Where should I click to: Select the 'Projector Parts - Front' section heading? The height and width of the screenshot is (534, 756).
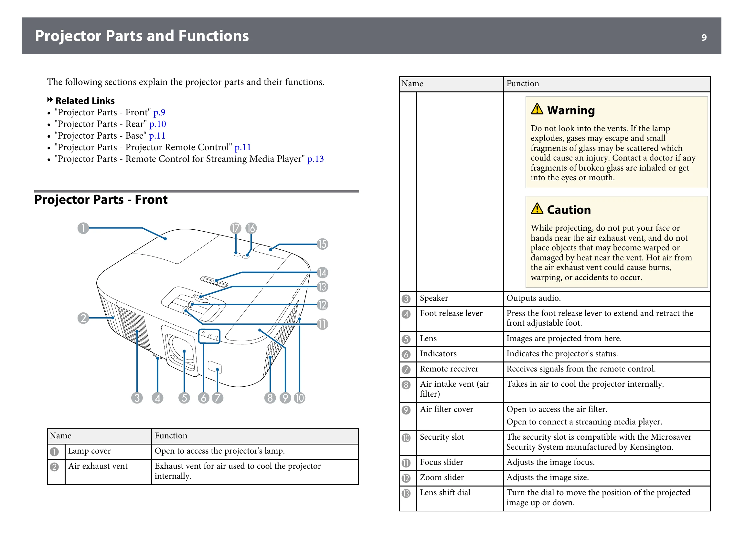click(101, 200)
